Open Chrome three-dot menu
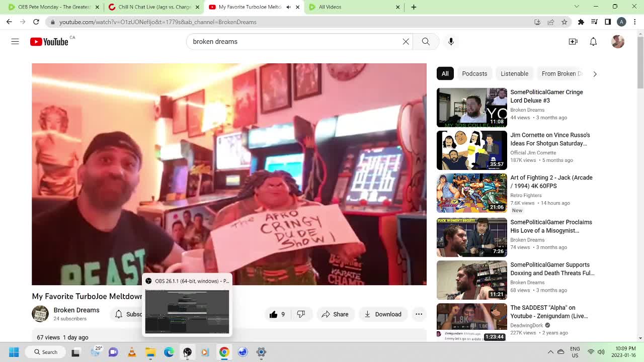Image resolution: width=644 pixels, height=362 pixels. pyautogui.click(x=635, y=22)
